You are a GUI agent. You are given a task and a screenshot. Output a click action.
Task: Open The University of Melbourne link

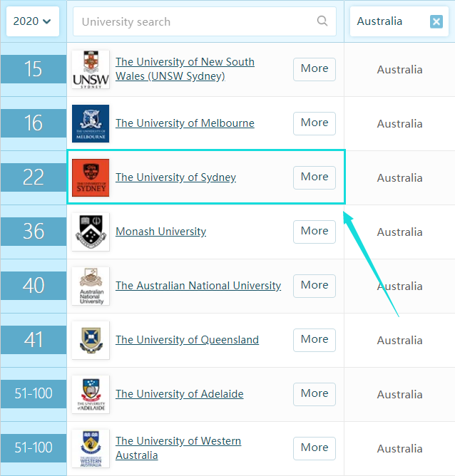(x=185, y=123)
